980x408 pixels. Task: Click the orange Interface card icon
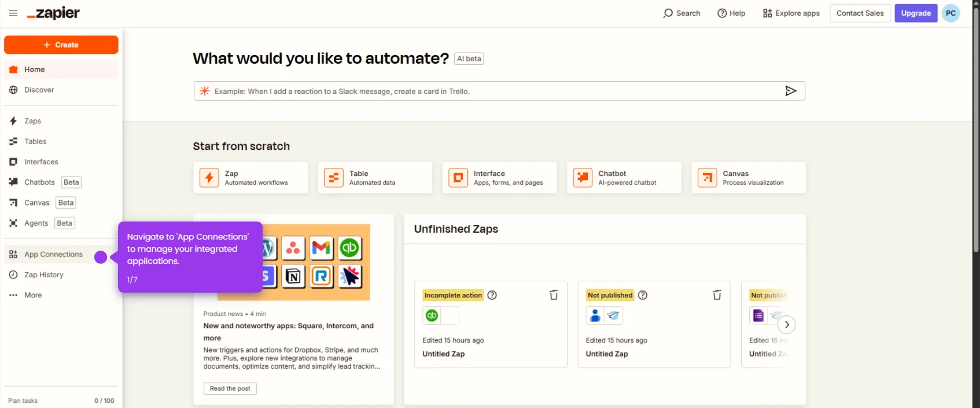(458, 178)
